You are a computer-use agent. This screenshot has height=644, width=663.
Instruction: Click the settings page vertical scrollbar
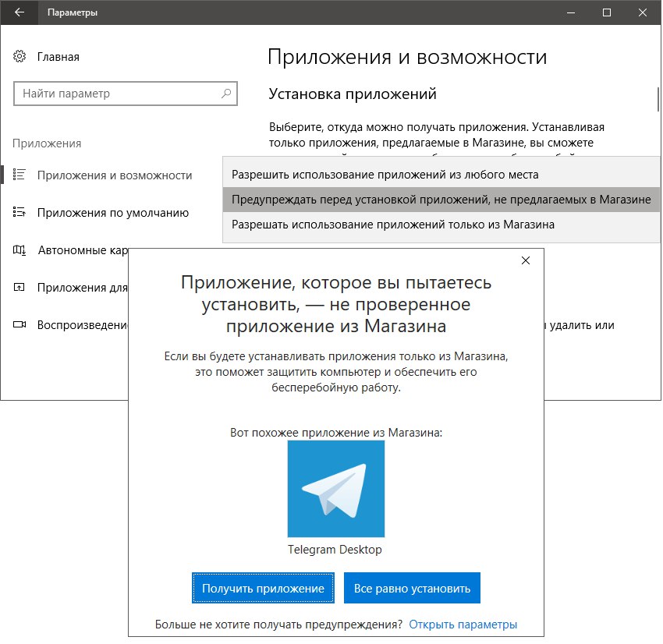click(x=658, y=99)
